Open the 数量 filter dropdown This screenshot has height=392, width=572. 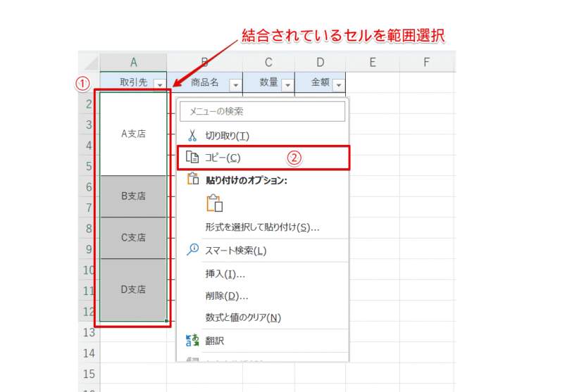(x=288, y=85)
